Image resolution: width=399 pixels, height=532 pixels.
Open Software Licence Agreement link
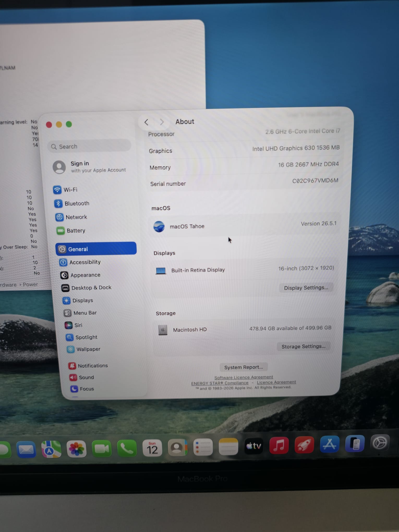tap(244, 377)
